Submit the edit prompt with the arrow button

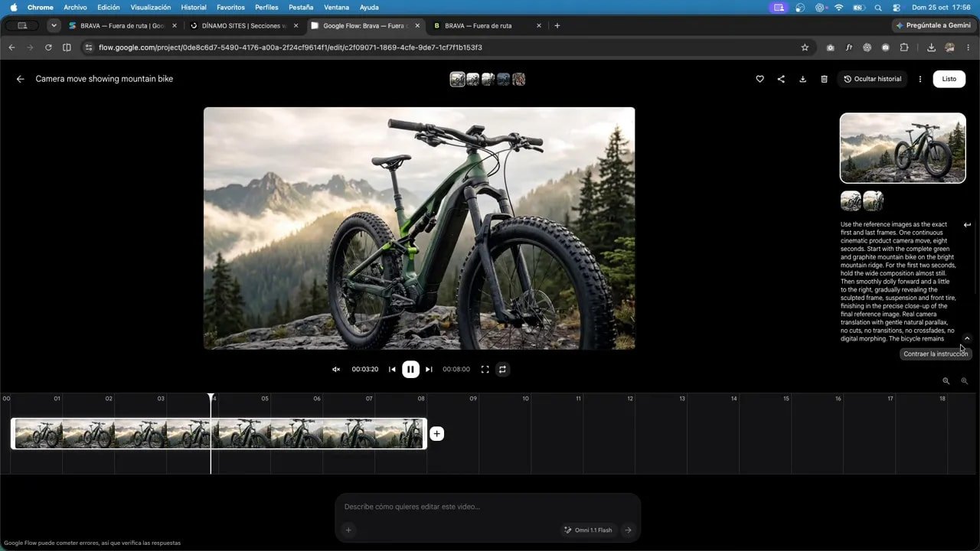pos(628,530)
